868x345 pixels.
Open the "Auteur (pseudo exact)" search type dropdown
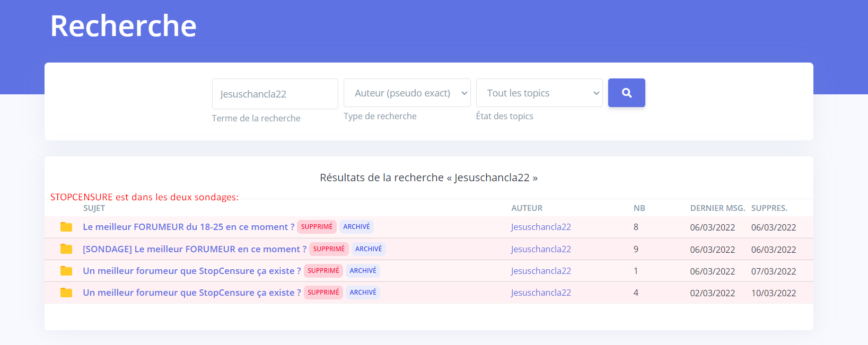point(407,93)
